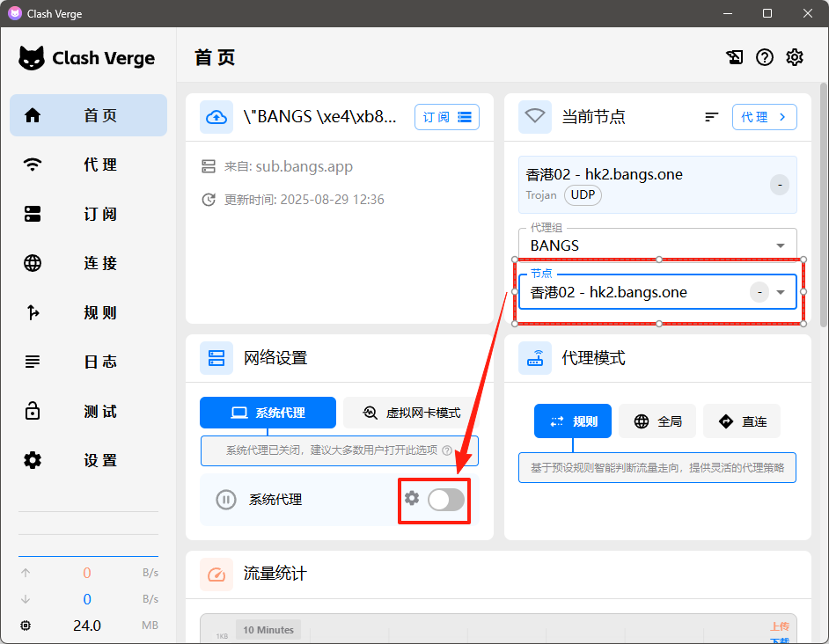Screen dimensions: 829x644
Task: Switch to 虚拟网卡模式 tab
Action: pyautogui.click(x=411, y=413)
